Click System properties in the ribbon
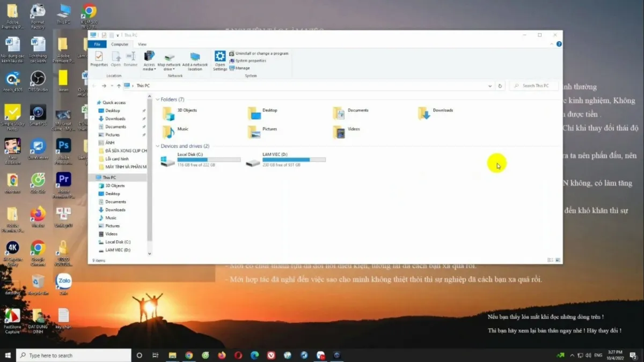This screenshot has height=362, width=644. tap(251, 61)
